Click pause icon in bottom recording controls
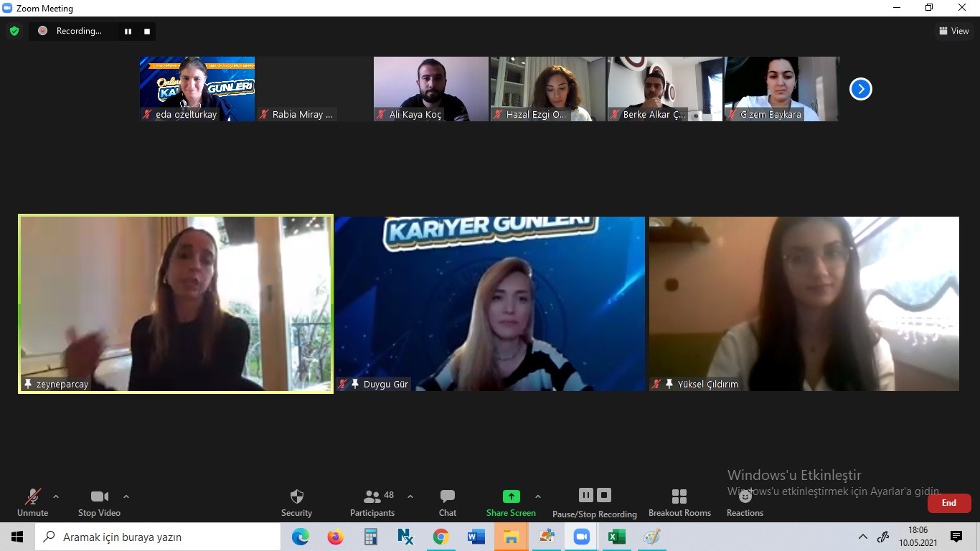The width and height of the screenshot is (980, 551). 586,495
